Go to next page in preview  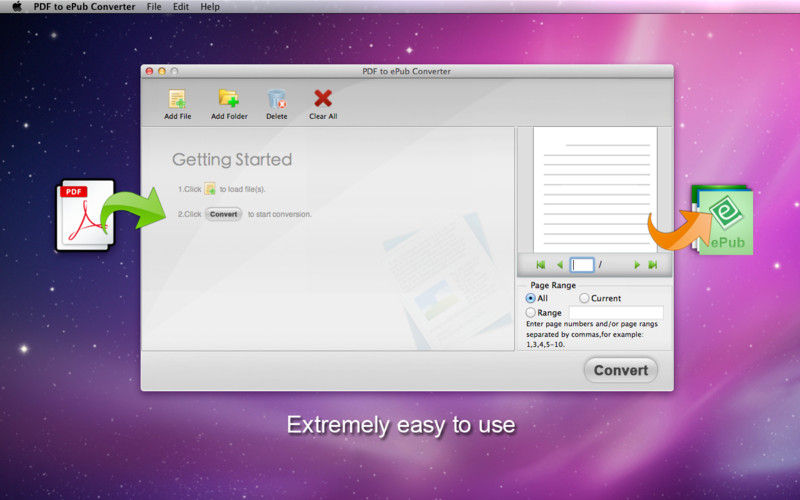click(x=637, y=265)
